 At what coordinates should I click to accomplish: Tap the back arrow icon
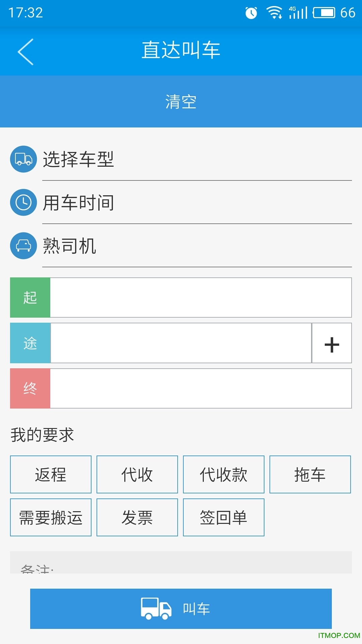[25, 52]
